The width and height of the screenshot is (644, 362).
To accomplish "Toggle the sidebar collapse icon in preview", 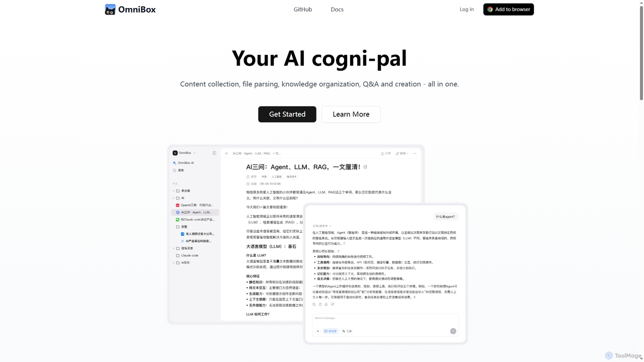I will click(x=214, y=153).
